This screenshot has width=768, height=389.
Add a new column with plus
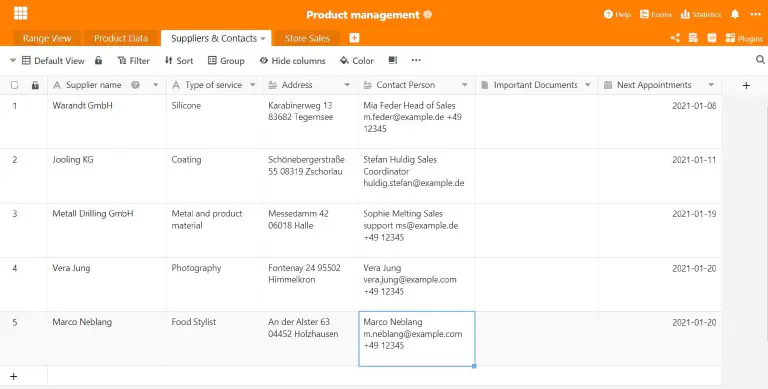pyautogui.click(x=746, y=86)
